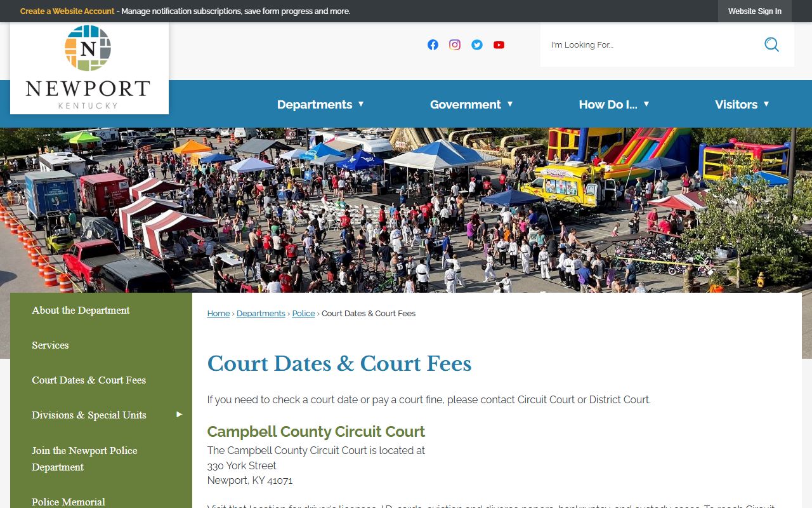Open the YouTube icon link
812x508 pixels.
[499, 44]
